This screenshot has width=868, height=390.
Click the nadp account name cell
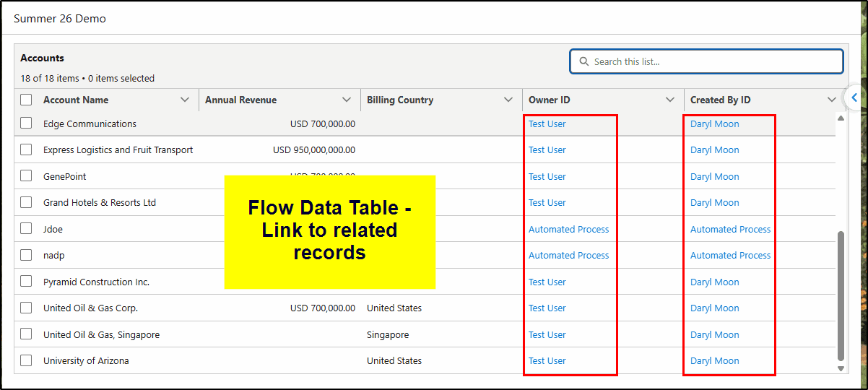pyautogui.click(x=54, y=255)
